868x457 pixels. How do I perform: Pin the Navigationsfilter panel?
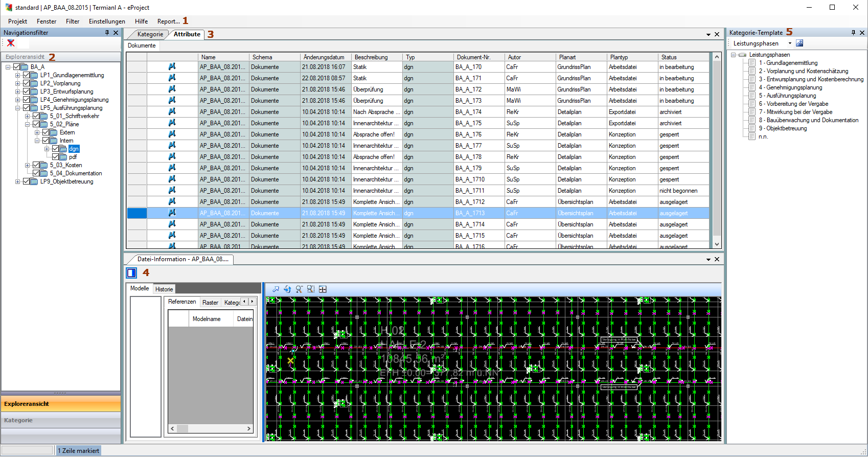click(107, 33)
